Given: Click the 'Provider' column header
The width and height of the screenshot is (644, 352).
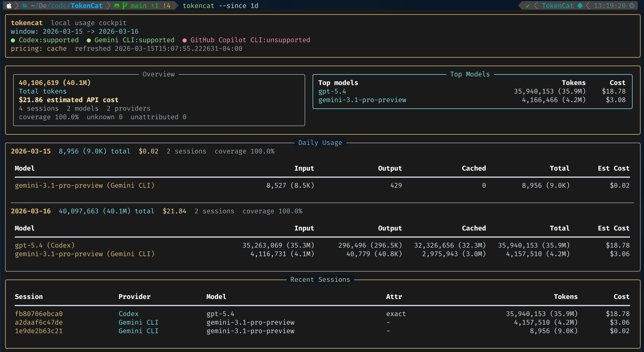Looking at the screenshot, I should pyautogui.click(x=135, y=297).
